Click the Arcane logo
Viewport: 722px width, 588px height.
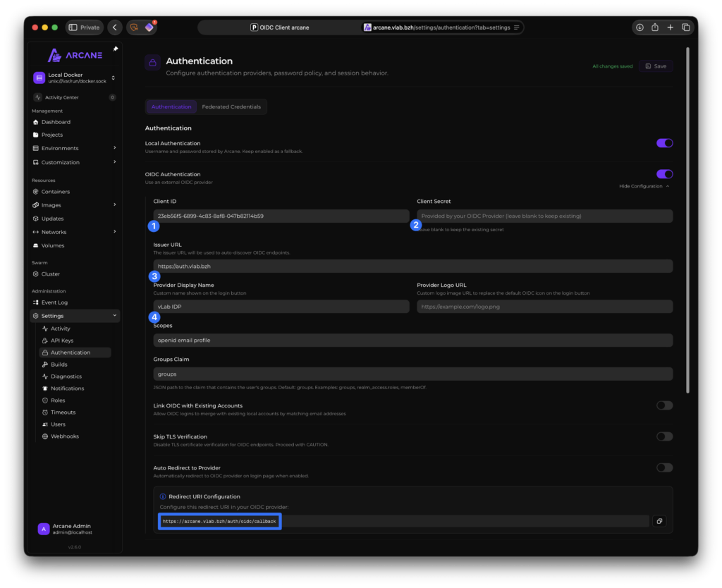75,55
